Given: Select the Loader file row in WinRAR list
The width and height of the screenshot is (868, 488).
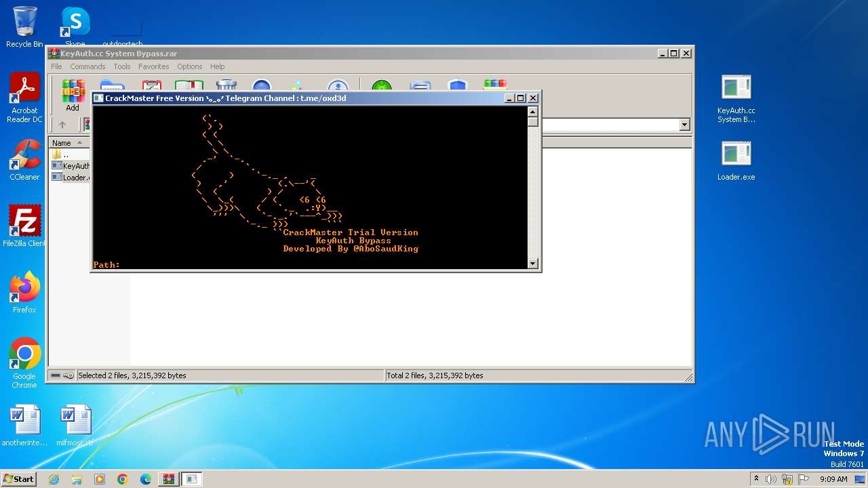Looking at the screenshot, I should point(71,178).
